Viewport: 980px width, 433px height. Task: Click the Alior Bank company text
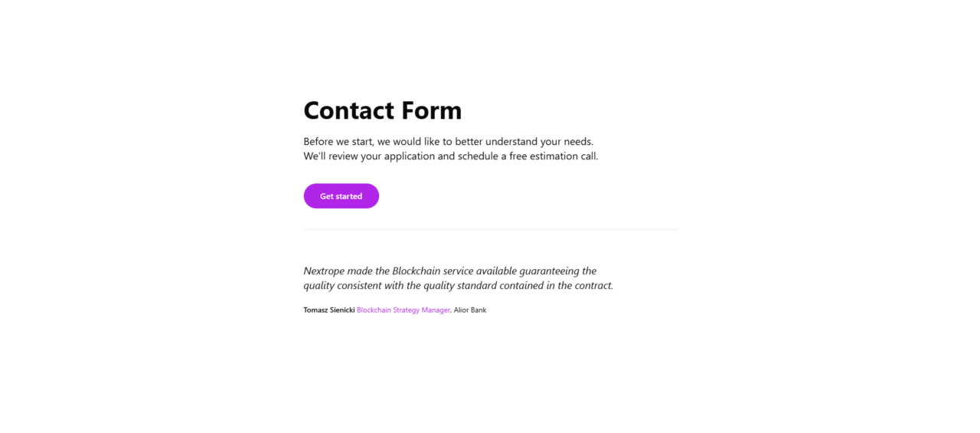click(x=470, y=310)
